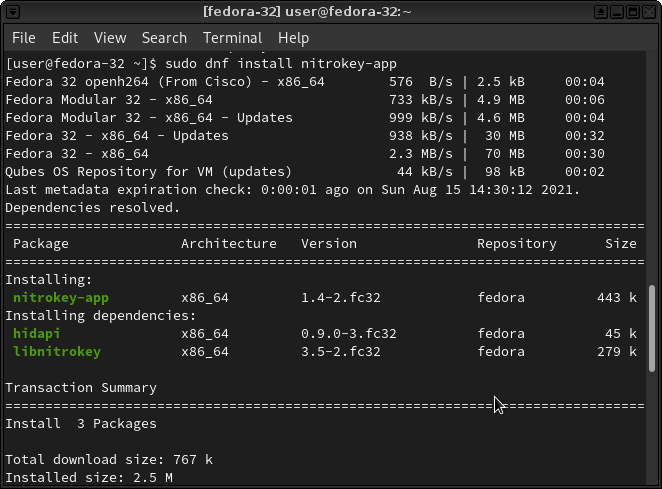The image size is (662, 489).
Task: Click size value '443 k'
Action: click(617, 298)
